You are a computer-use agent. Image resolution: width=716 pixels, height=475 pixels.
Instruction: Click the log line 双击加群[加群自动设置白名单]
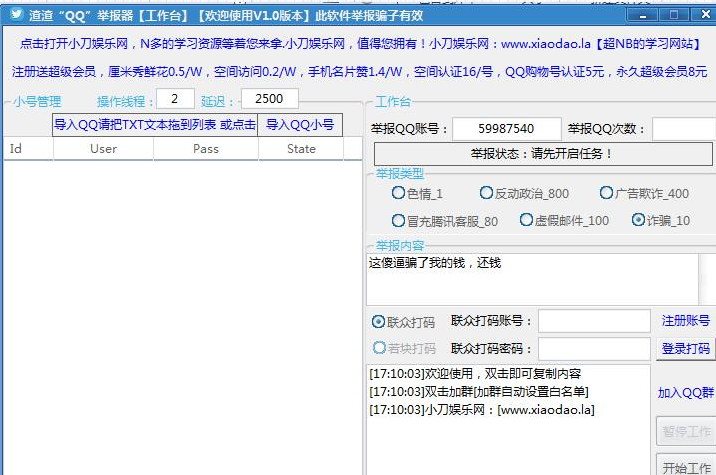(479, 391)
